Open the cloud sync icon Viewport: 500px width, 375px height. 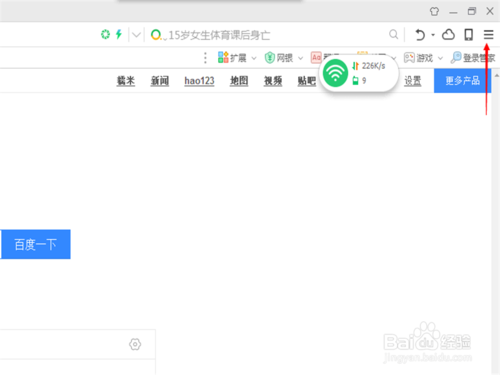click(448, 34)
